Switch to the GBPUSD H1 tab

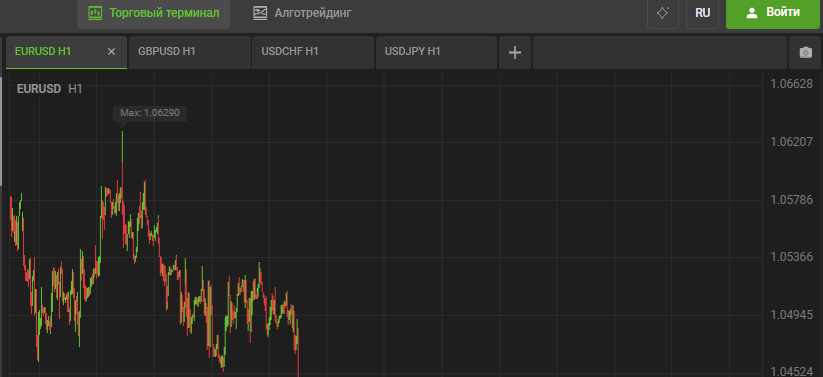pos(189,53)
